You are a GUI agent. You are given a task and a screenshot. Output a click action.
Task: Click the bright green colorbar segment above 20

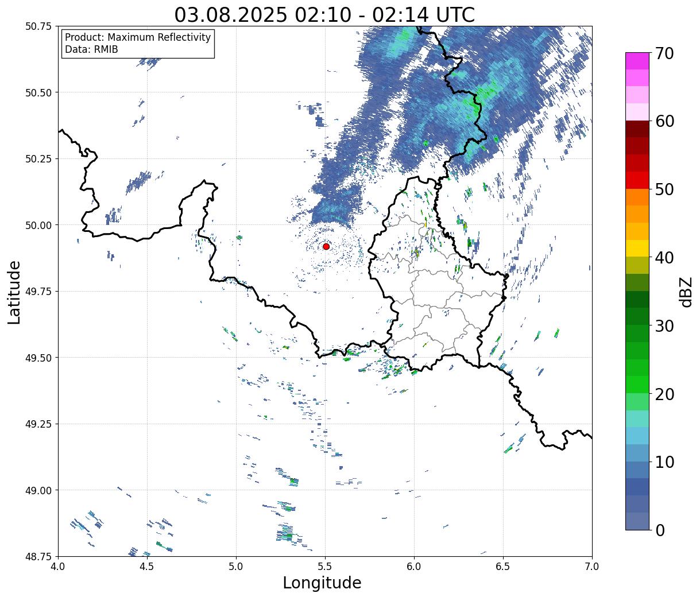[x=637, y=384]
